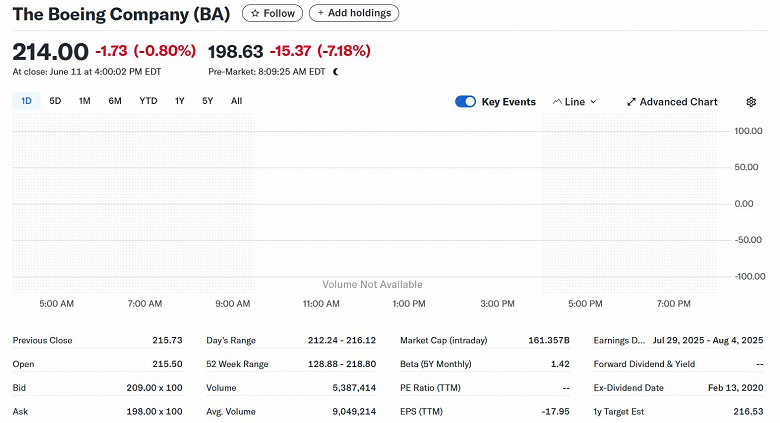The image size is (780, 423).
Task: Click the pre-market moon icon
Action: click(x=336, y=72)
